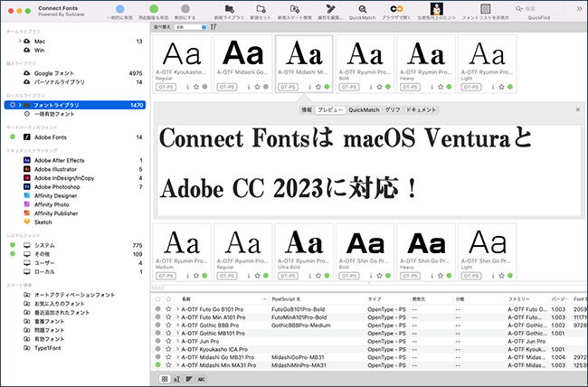Image resolution: width=588 pixels, height=387 pixels.
Task: Click フォントリストを非表示 hide font list icon
Action: click(x=485, y=9)
